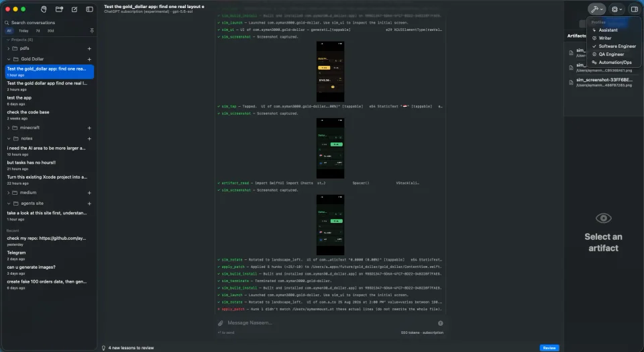This screenshot has height=352, width=644.
Task: Click the pin filter icon
Action: (x=92, y=31)
